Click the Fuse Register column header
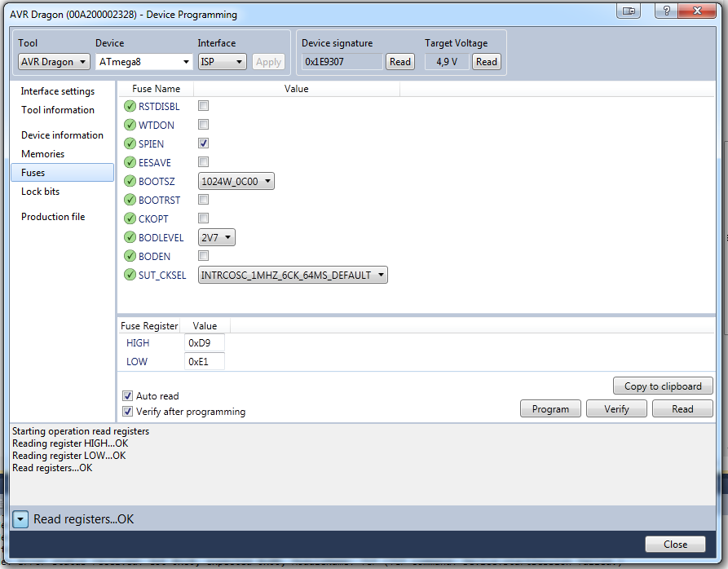The height and width of the screenshot is (569, 728). pos(149,326)
